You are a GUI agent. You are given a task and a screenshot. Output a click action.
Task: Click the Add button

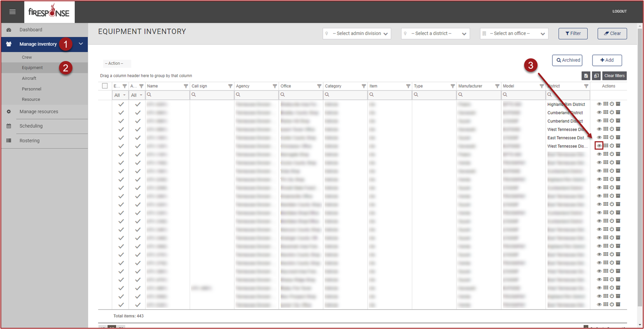pyautogui.click(x=607, y=60)
